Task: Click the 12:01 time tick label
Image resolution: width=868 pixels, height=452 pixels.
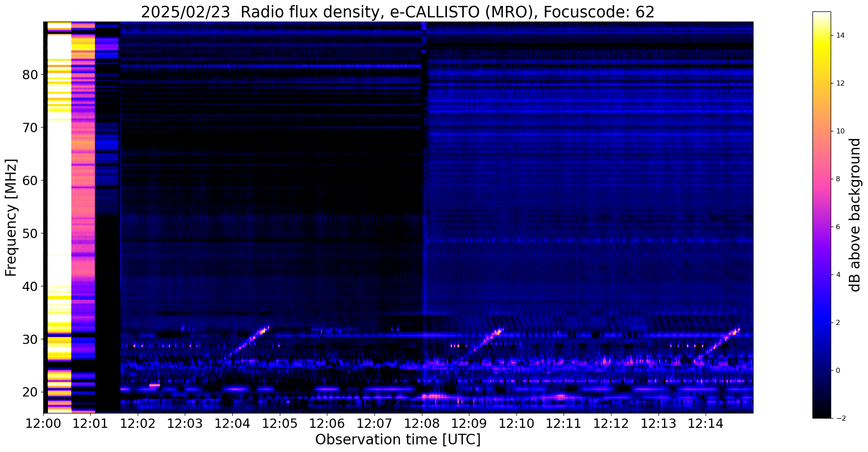Action: 90,424
